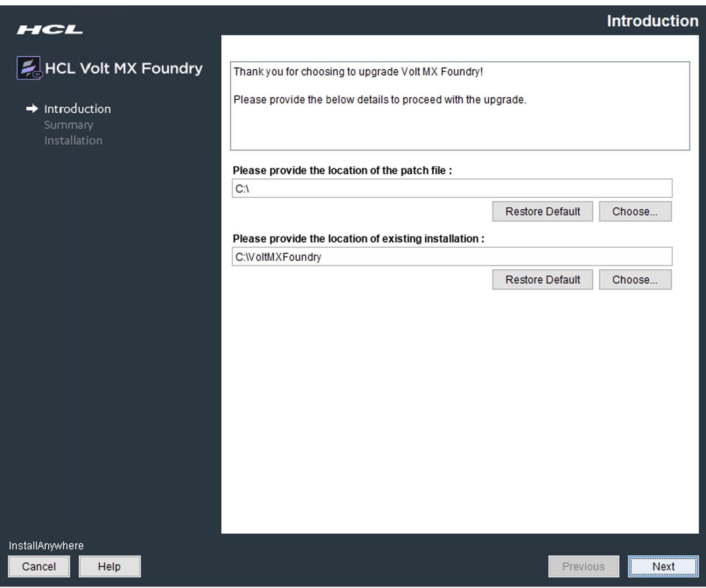Select the Summary step in sidebar
The image size is (706, 588).
(69, 125)
